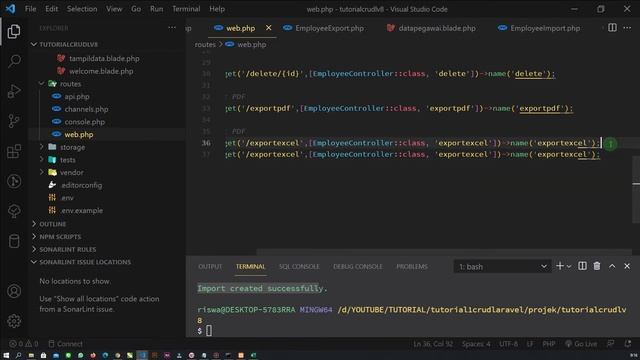Open the Source Control view
This screenshot has width=640, height=360.
point(14,121)
